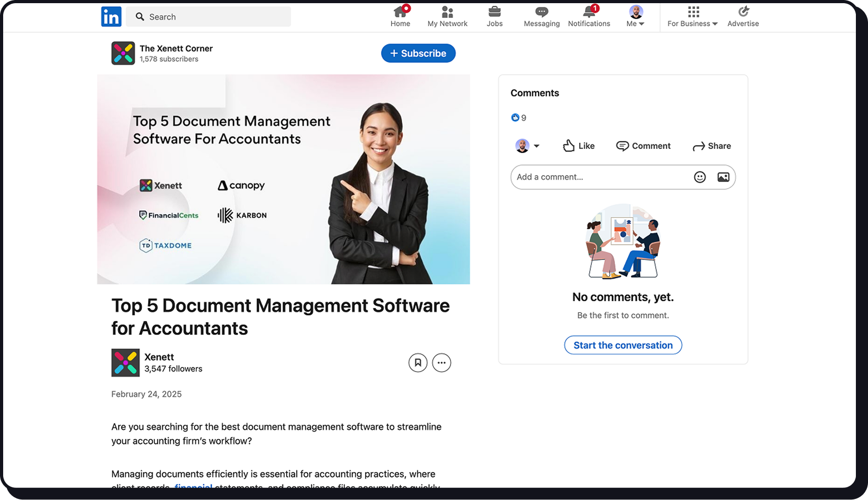
Task: Click the article headline below the banner
Action: (280, 317)
